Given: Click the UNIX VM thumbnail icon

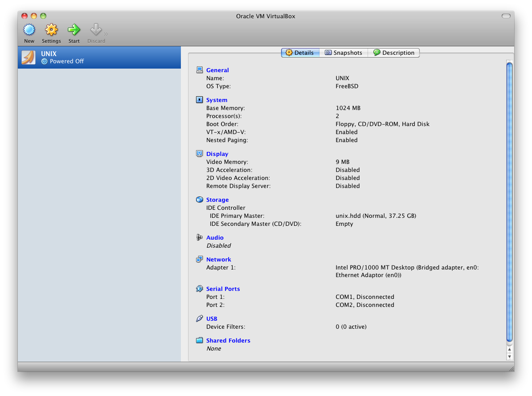Looking at the screenshot, I should [28, 57].
